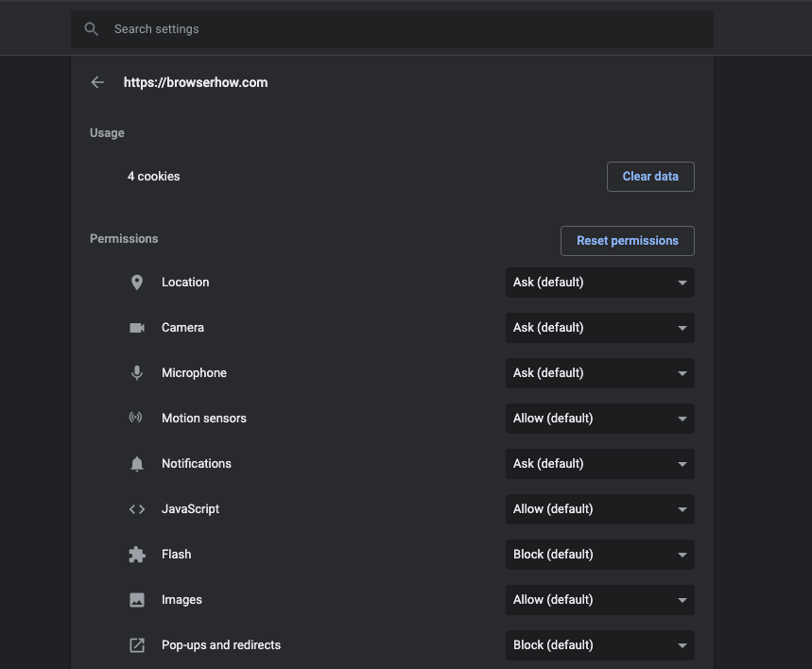The width and height of the screenshot is (812, 669).
Task: Click the Reset permissions button
Action: coord(628,241)
